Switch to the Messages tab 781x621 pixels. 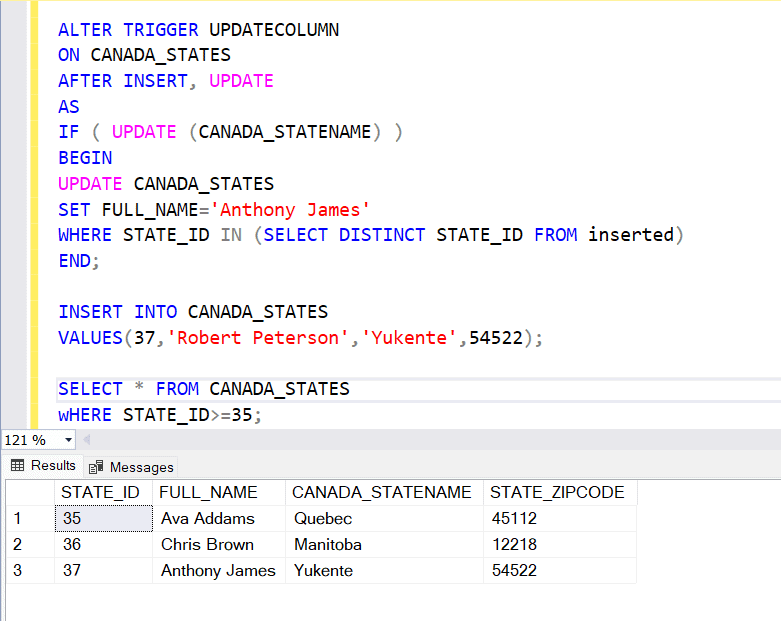pyautogui.click(x=131, y=467)
